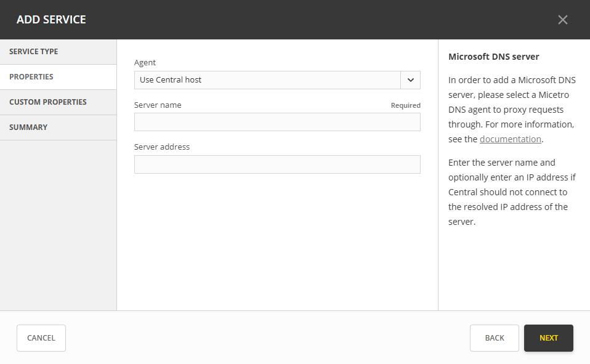590x364 pixels.
Task: Click the Agent field label
Action: pyautogui.click(x=145, y=63)
